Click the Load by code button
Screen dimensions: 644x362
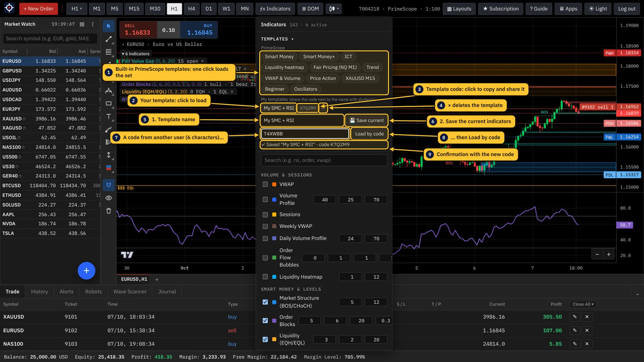(369, 134)
